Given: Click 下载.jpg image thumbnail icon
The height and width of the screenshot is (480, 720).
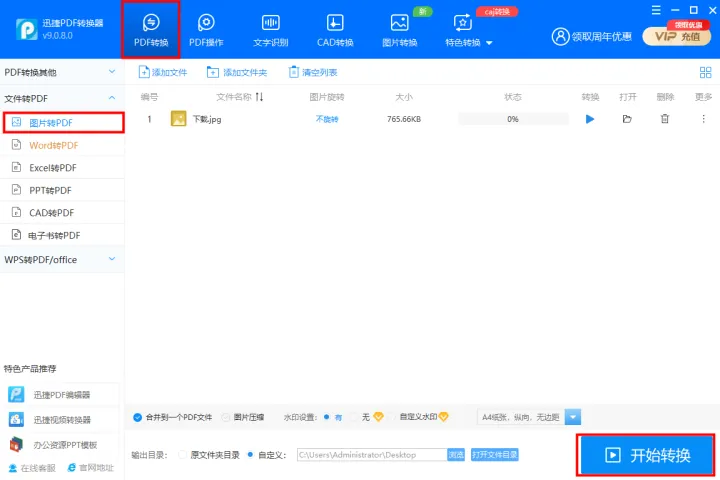Looking at the screenshot, I should [179, 119].
